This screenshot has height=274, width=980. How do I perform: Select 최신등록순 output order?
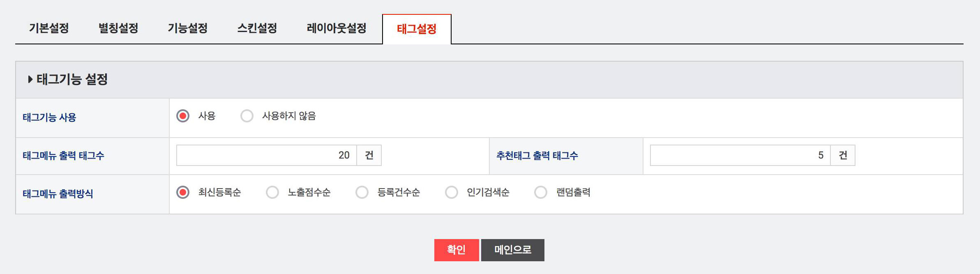click(183, 192)
